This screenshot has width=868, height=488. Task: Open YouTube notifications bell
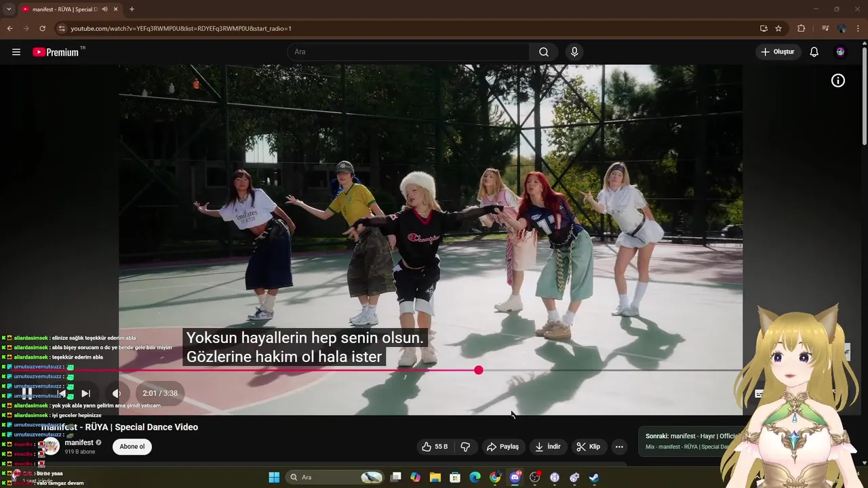click(x=814, y=52)
